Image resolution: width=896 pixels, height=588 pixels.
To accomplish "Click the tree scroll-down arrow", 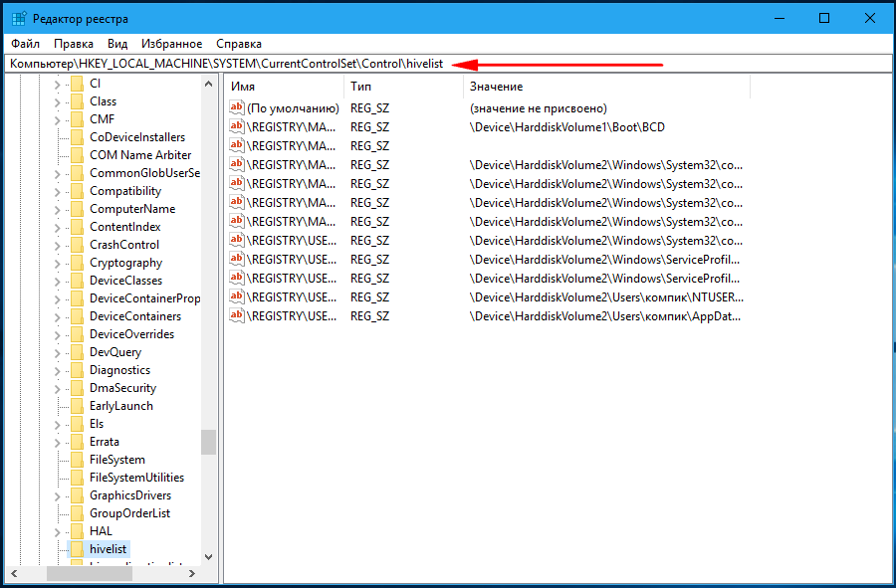I will pyautogui.click(x=209, y=556).
